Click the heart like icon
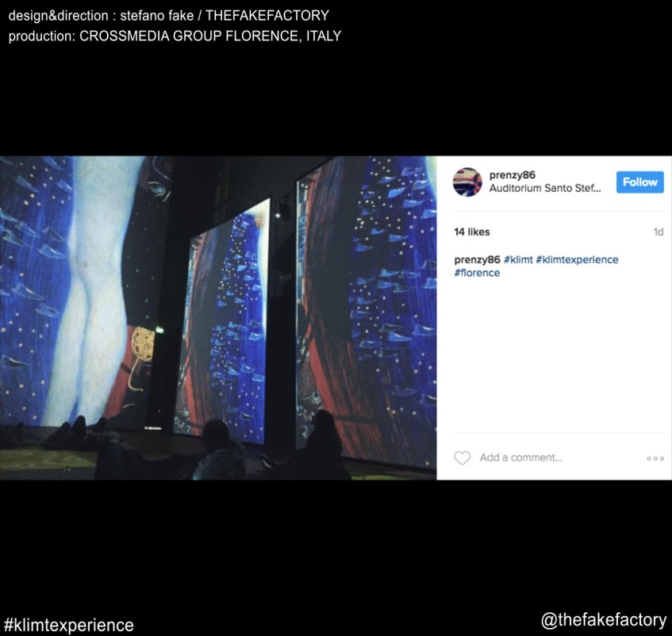 tap(462, 458)
